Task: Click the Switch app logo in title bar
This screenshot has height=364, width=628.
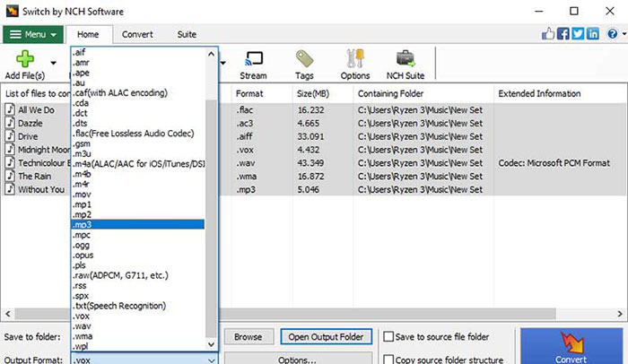Action: (12, 11)
